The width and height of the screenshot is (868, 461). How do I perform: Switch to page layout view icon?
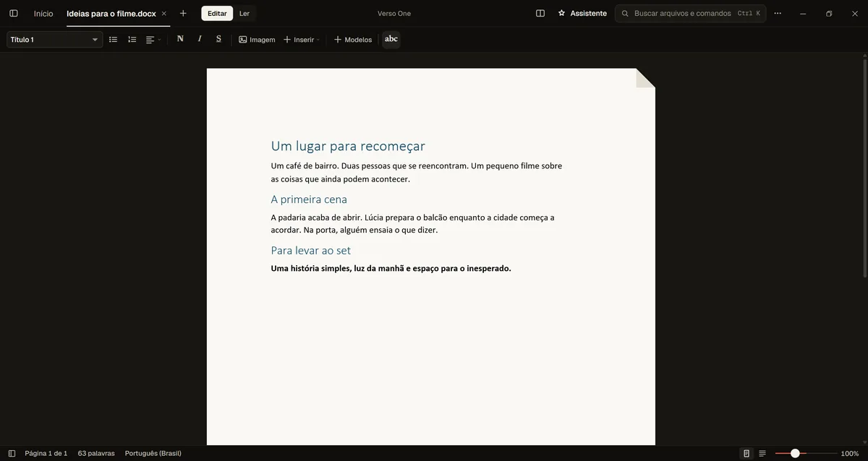746,454
